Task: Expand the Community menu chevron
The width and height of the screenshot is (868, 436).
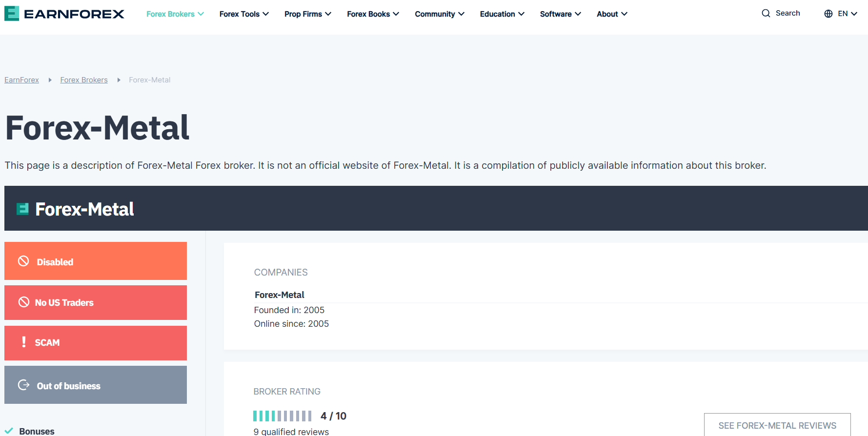Action: (x=461, y=14)
